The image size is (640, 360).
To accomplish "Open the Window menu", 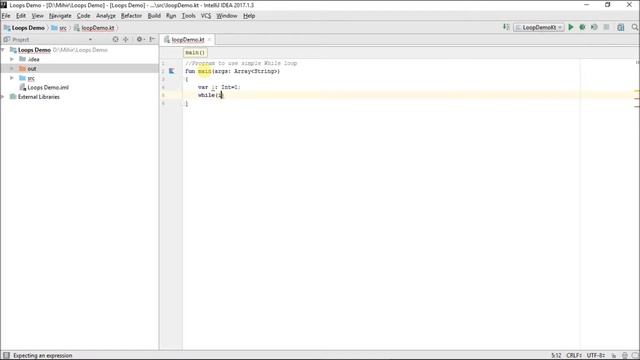I will (x=227, y=16).
